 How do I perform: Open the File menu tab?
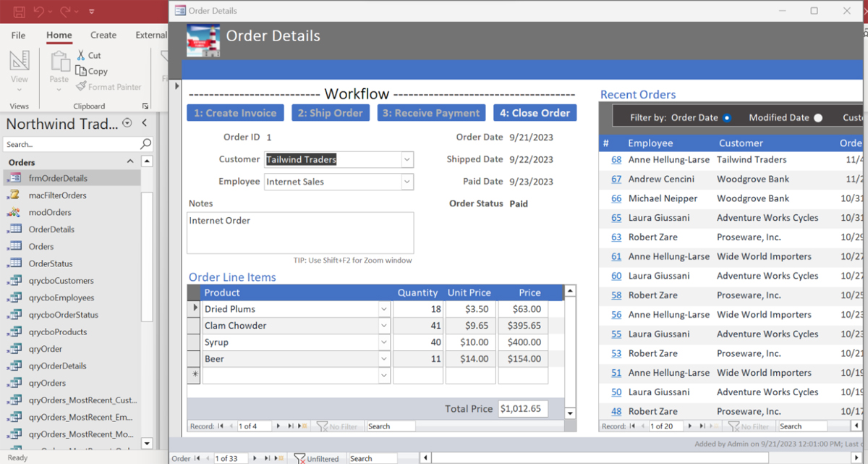pyautogui.click(x=19, y=35)
